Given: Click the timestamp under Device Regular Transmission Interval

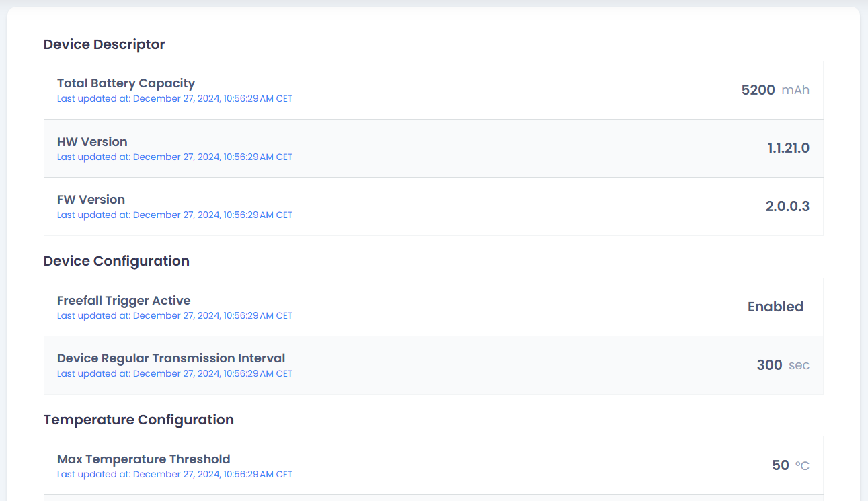Looking at the screenshot, I should coord(175,374).
